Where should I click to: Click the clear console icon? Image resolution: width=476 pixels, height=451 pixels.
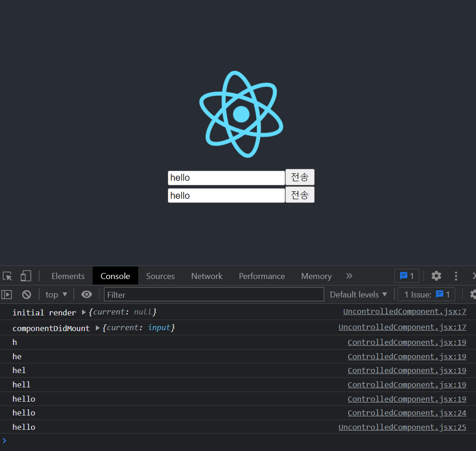click(x=26, y=294)
